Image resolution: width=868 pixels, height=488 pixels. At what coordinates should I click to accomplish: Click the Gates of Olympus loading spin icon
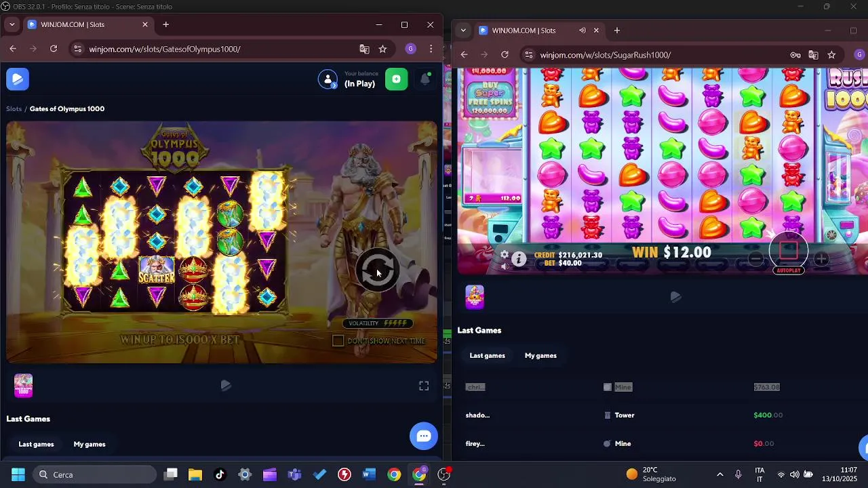tap(377, 270)
